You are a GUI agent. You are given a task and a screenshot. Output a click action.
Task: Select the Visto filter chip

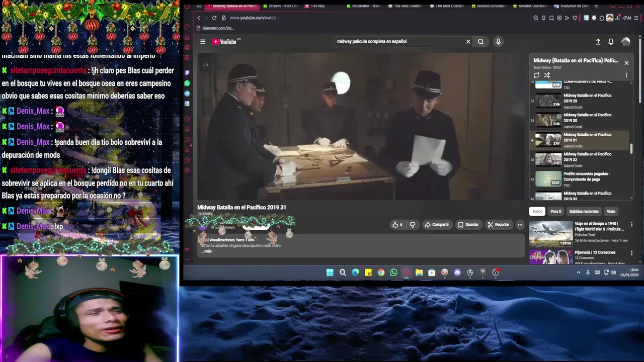[611, 212]
